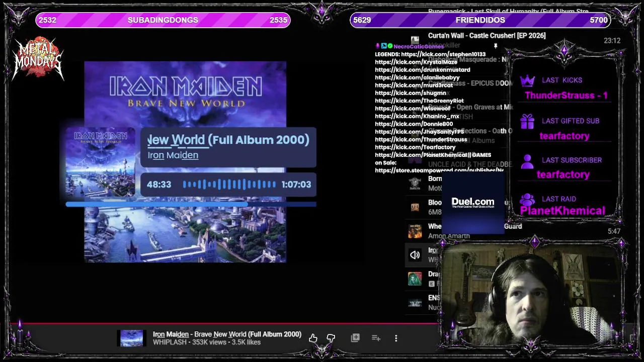Click 'tearfactory' under Last Subscriber
644x362 pixels.
point(563,174)
